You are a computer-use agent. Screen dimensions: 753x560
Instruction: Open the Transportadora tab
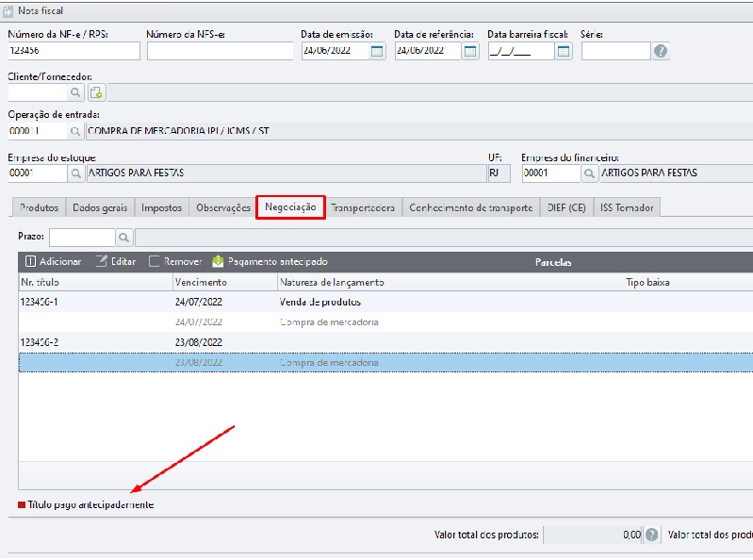point(363,208)
